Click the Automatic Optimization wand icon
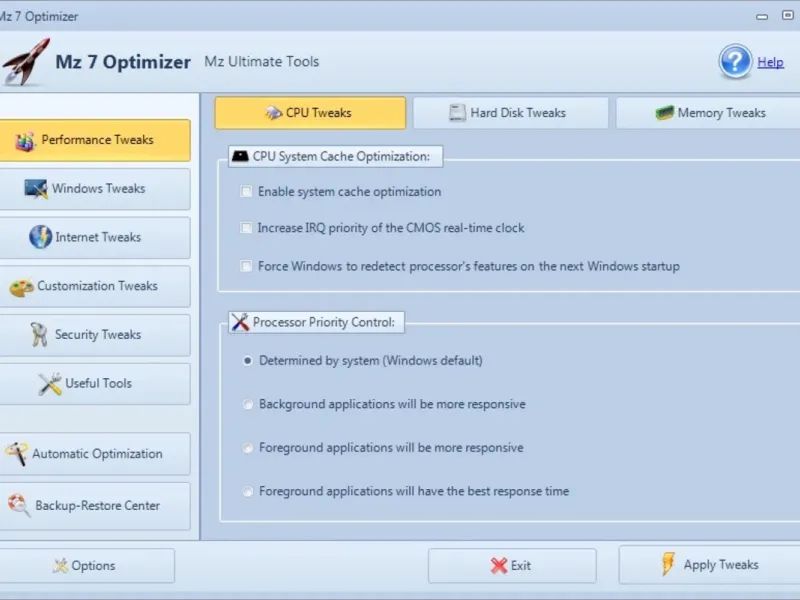This screenshot has width=800, height=600. [x=16, y=454]
